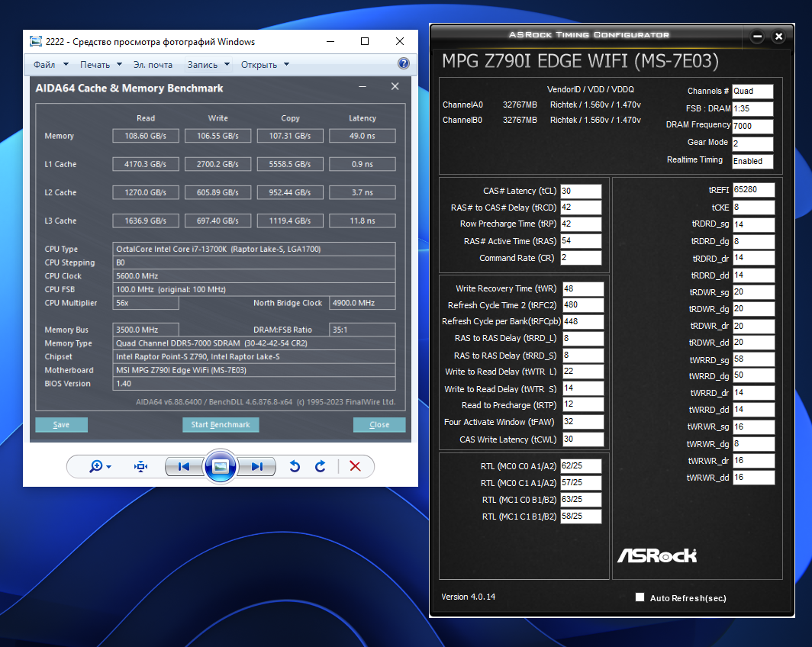Click the Close button in AIDA64
This screenshot has width=812, height=647.
point(379,424)
